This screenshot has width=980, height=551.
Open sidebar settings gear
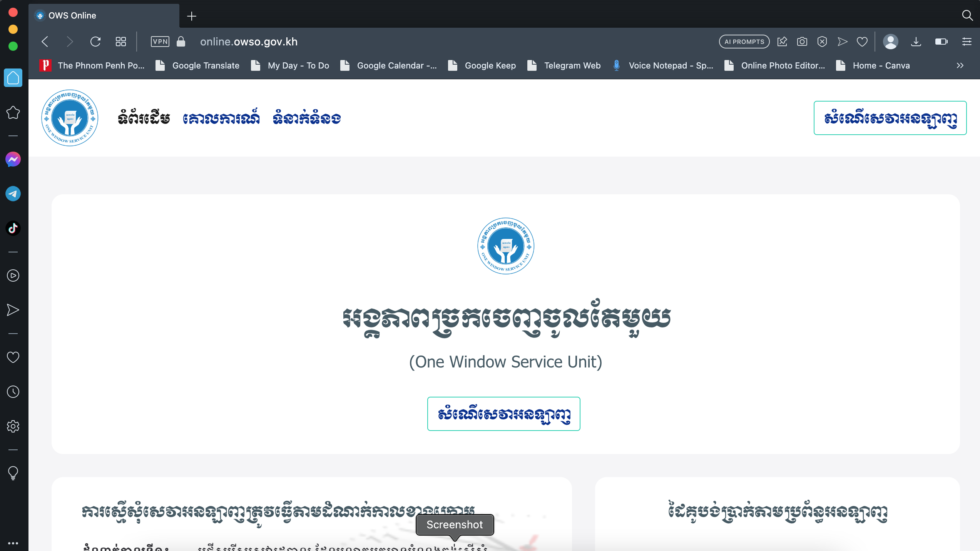[13, 426]
